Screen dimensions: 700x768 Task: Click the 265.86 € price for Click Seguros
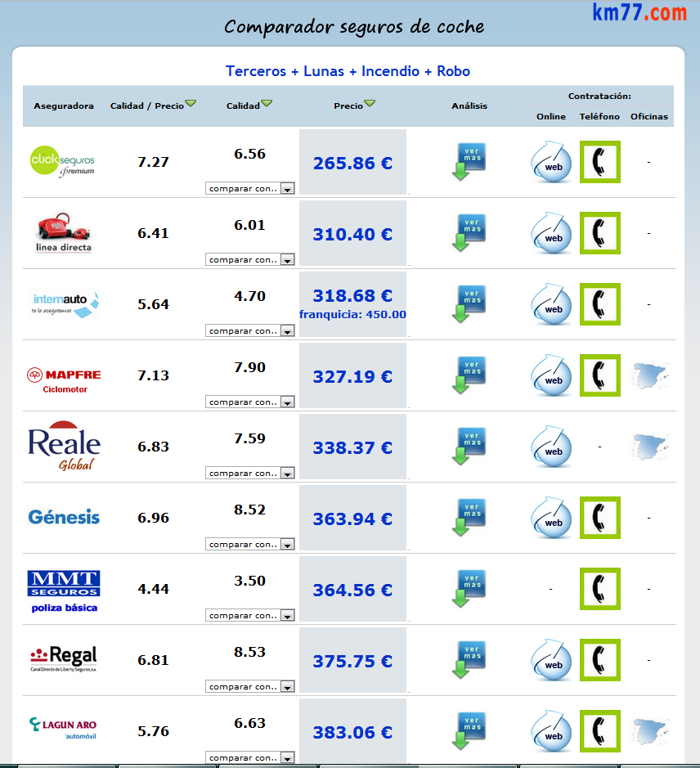pos(352,163)
